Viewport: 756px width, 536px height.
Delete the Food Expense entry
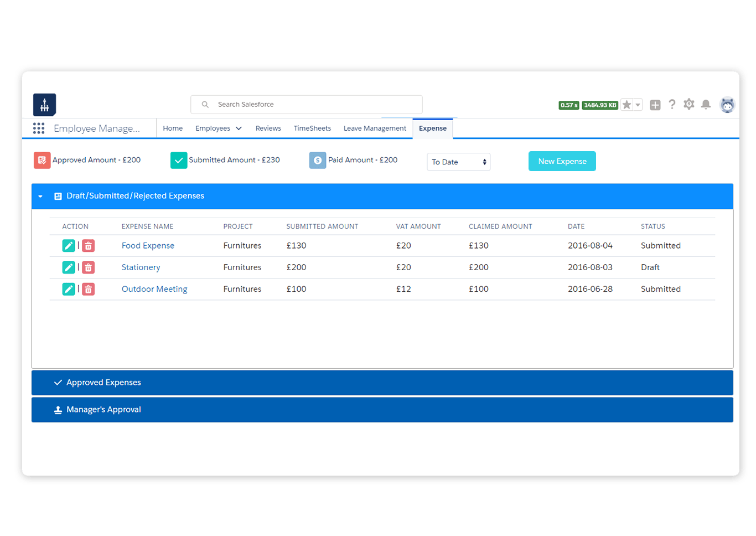coord(89,246)
